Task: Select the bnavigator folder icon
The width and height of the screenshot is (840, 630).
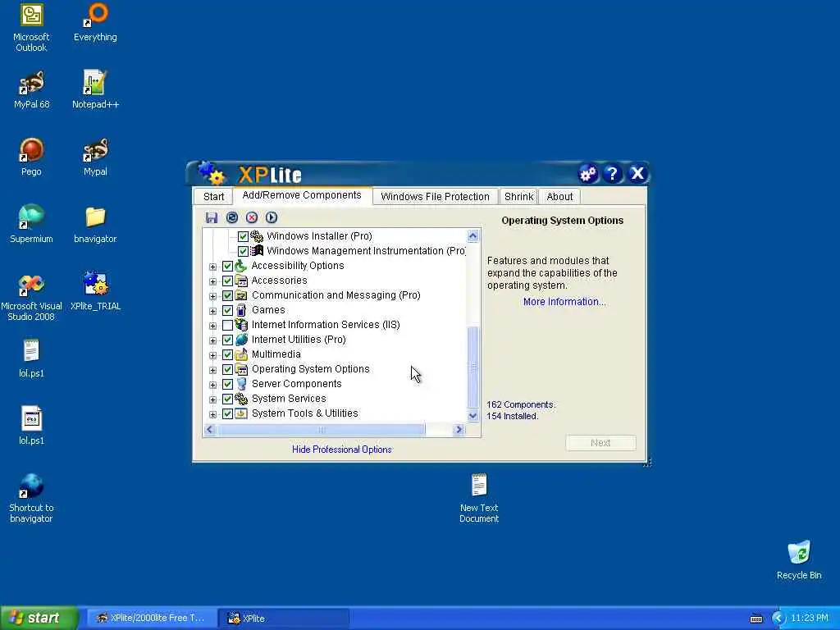Action: (95, 225)
